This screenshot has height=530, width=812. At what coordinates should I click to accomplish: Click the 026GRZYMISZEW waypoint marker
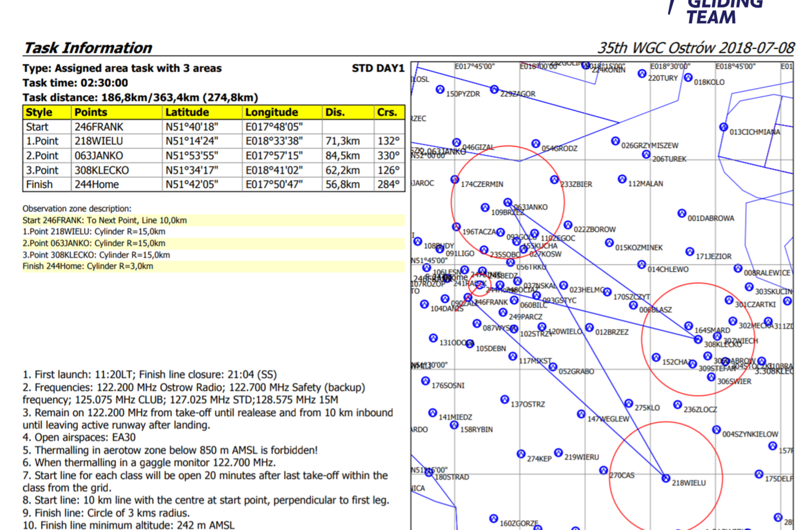(x=616, y=141)
